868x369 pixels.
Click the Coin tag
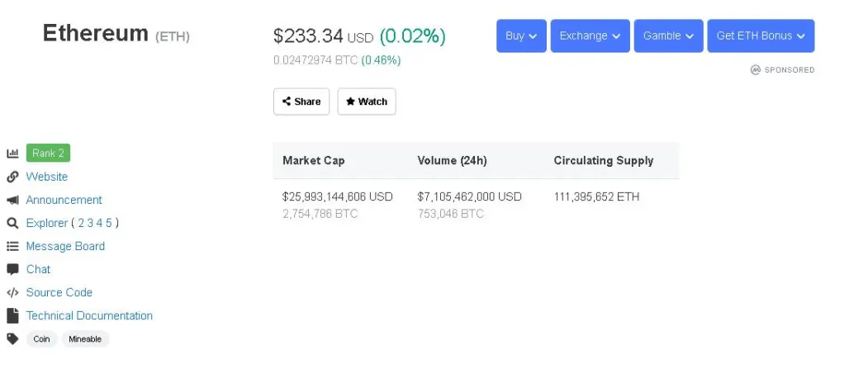pyautogui.click(x=41, y=339)
